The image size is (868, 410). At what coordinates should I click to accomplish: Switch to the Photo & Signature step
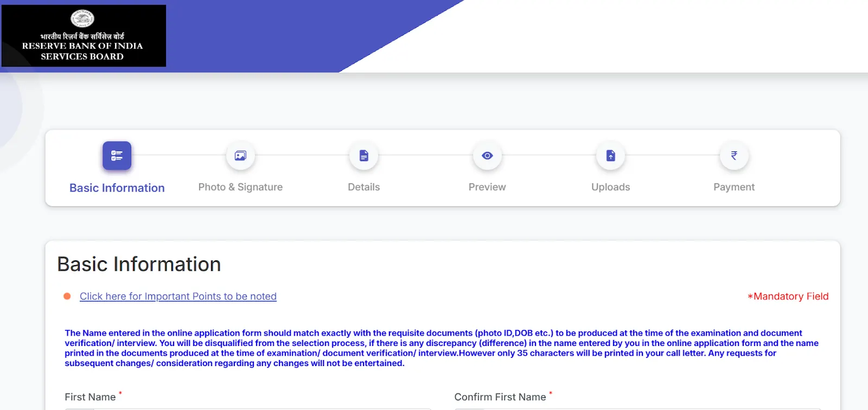[x=240, y=187]
